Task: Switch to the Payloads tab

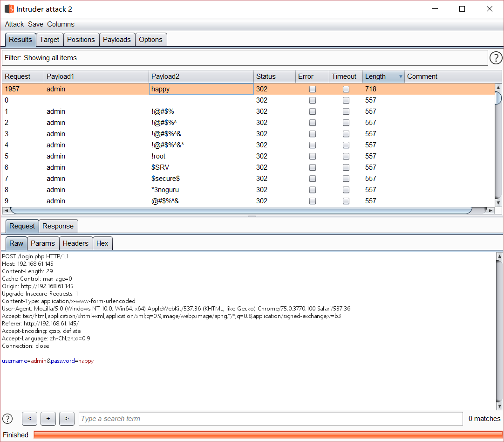Action: (117, 40)
